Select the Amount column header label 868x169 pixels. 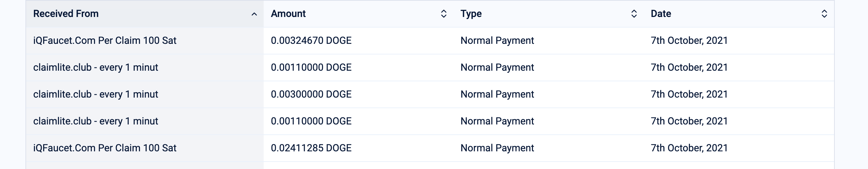(288, 14)
